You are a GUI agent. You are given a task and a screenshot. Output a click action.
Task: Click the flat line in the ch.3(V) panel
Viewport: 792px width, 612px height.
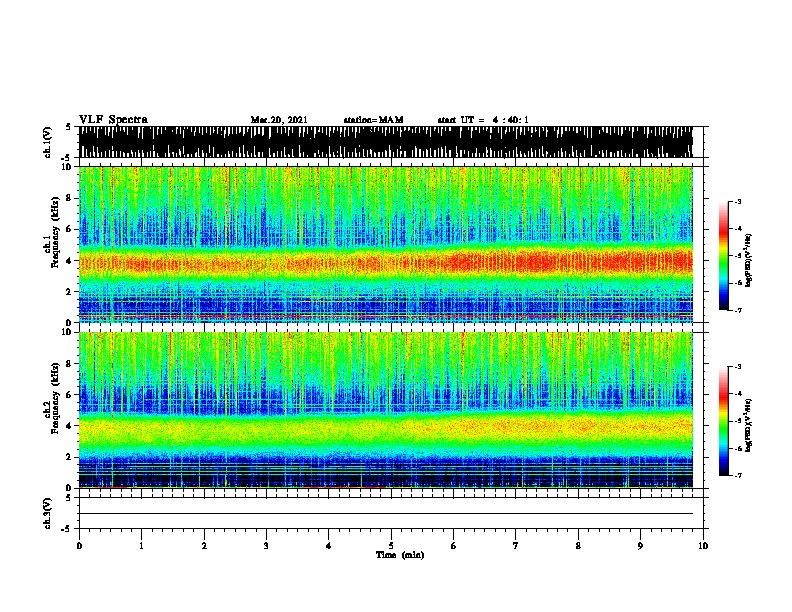[386, 514]
